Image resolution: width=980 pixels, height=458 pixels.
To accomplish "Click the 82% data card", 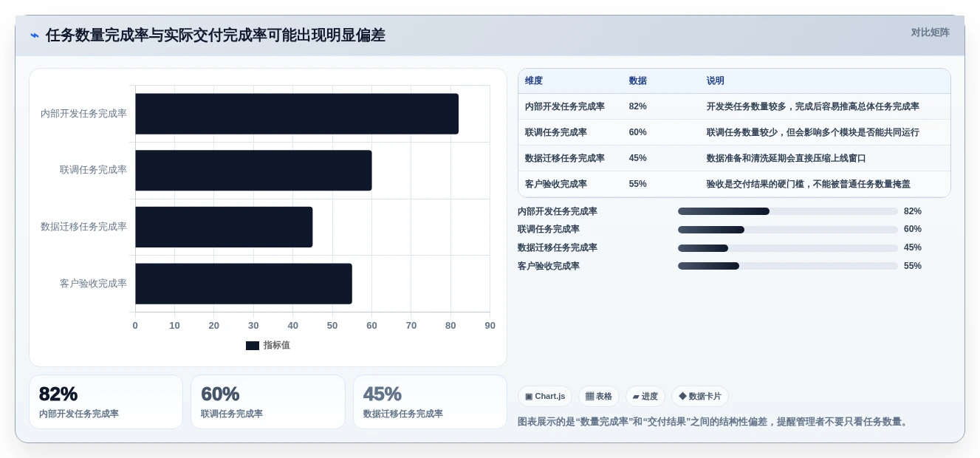I will [x=106, y=402].
